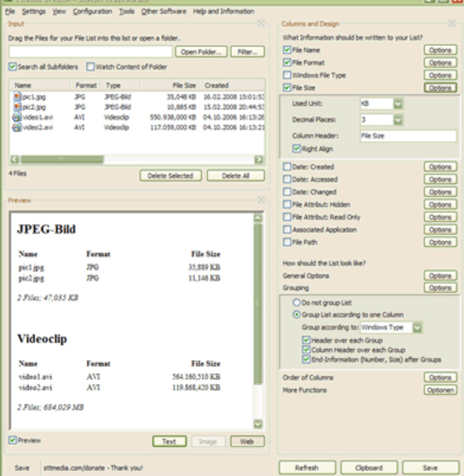
Task: Expand Windows File Type Options
Action: 440,75
